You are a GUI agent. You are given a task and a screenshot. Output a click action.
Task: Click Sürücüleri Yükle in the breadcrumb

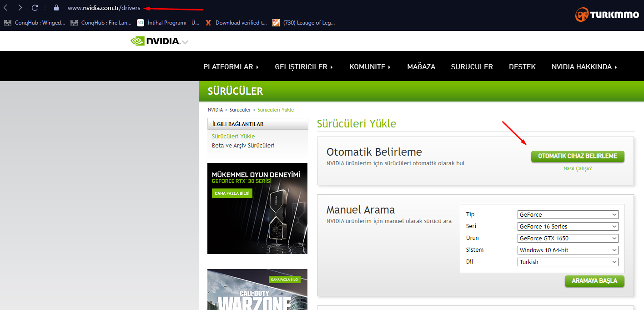click(276, 110)
